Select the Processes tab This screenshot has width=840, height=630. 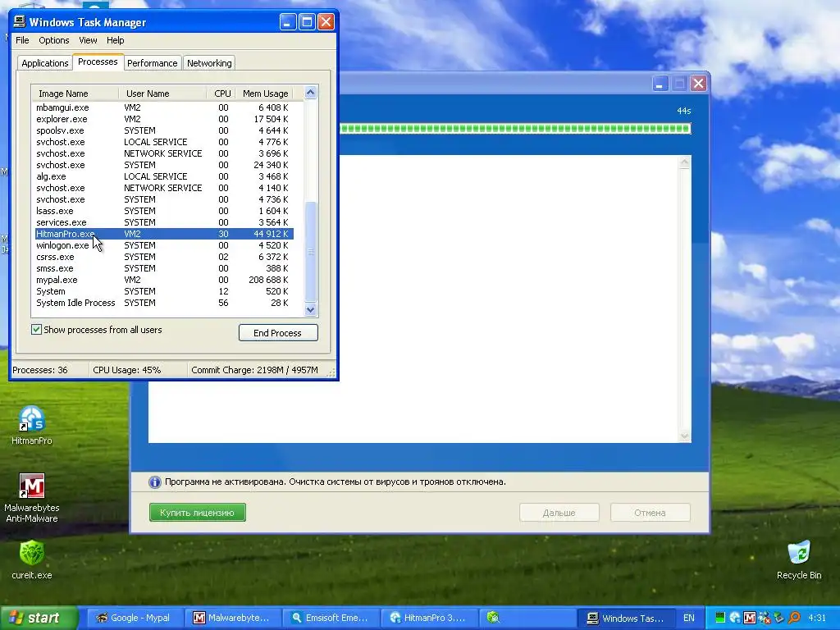pyautogui.click(x=98, y=62)
